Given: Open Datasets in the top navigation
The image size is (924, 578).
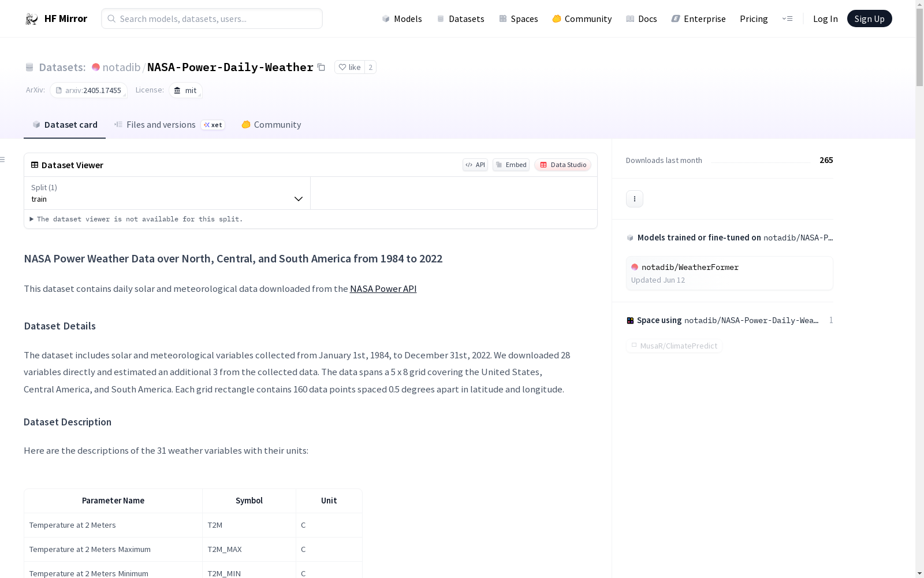Looking at the screenshot, I should (x=460, y=18).
